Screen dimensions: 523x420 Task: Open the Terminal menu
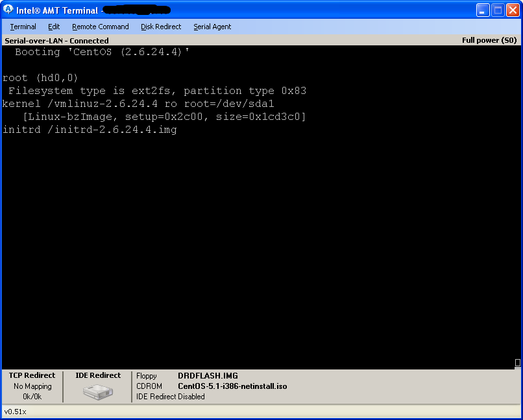(x=23, y=27)
